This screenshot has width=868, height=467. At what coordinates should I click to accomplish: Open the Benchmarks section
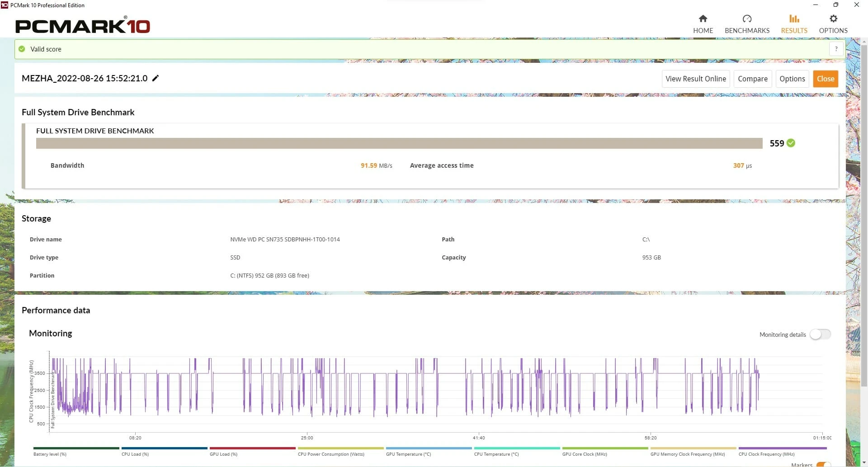747,24
